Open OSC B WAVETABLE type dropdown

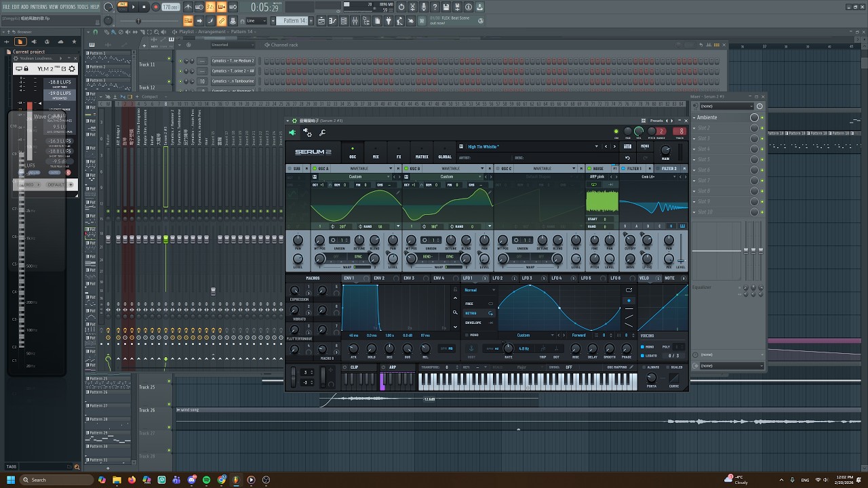454,169
